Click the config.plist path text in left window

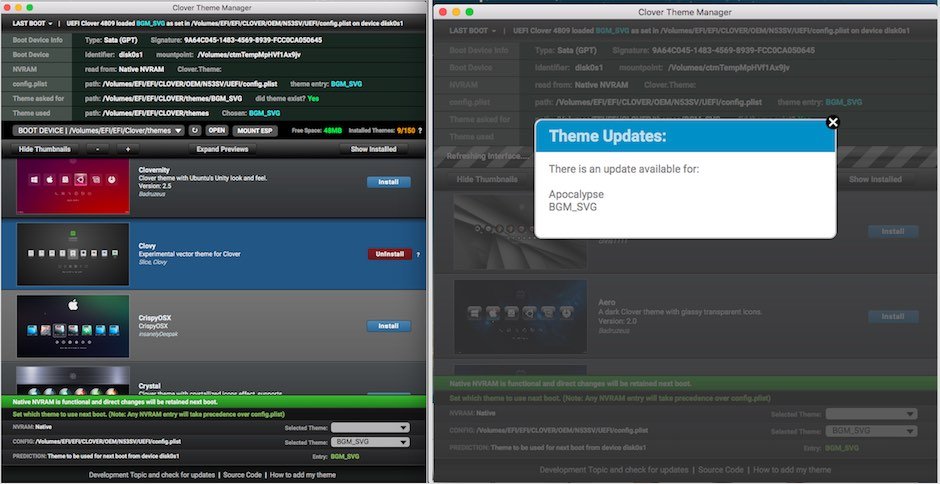[x=192, y=85]
